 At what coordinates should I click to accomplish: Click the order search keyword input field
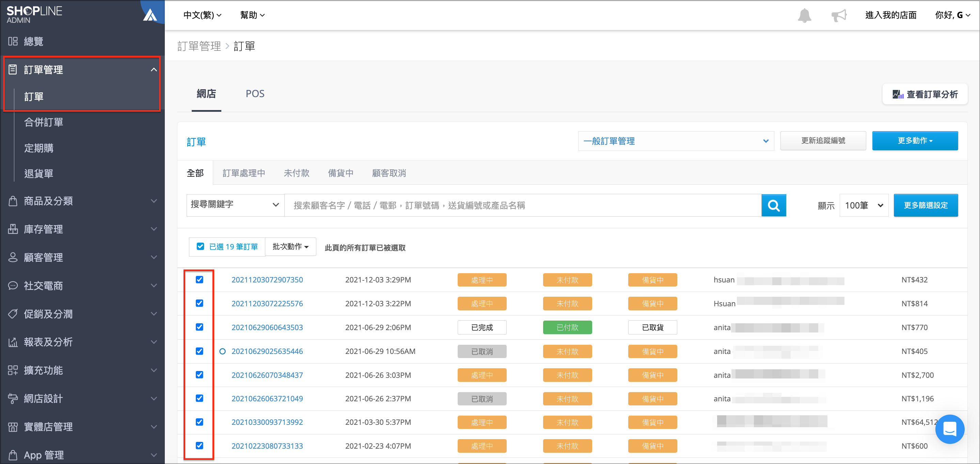(523, 205)
